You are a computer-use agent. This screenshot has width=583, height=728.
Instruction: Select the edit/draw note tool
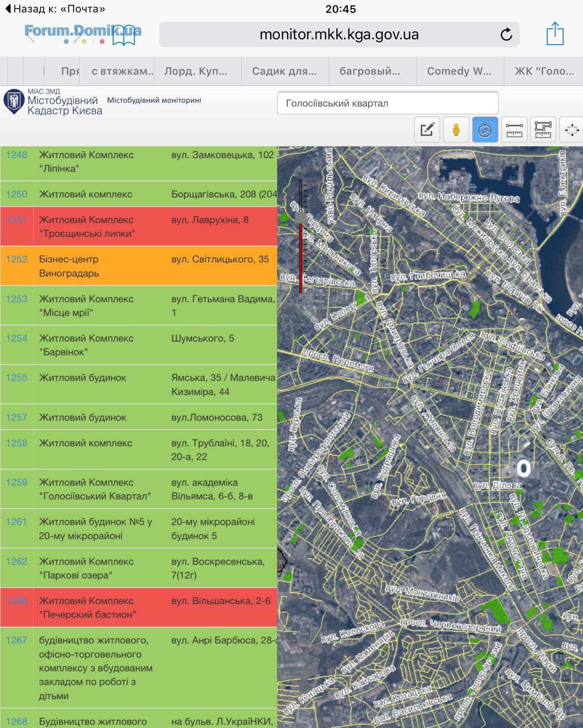pos(427,130)
